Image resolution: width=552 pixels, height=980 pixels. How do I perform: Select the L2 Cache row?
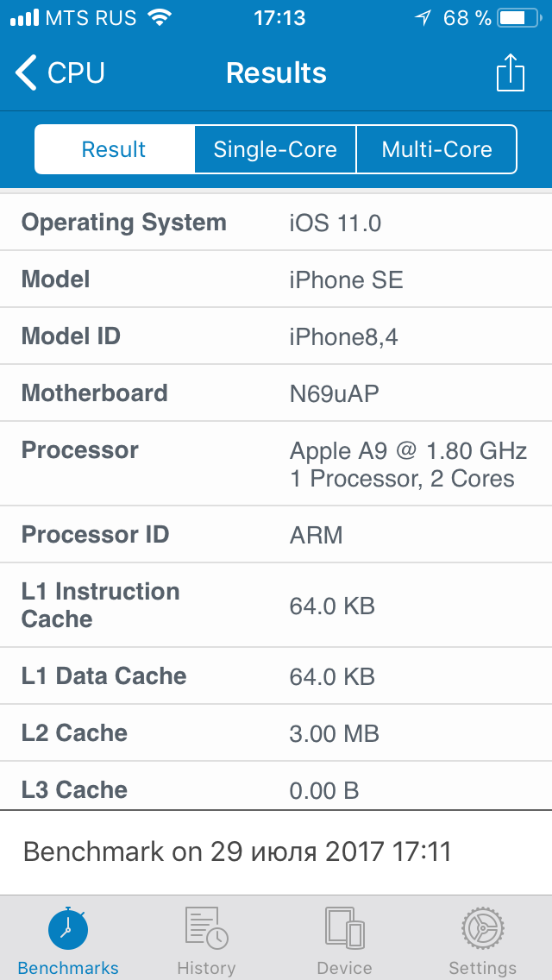[x=276, y=733]
